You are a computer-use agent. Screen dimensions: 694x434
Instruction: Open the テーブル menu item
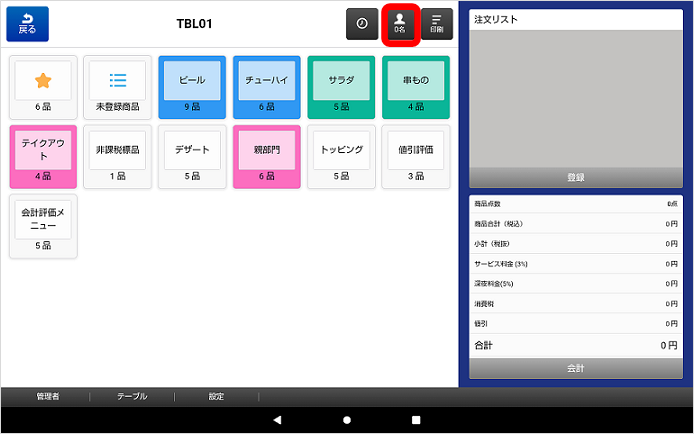(132, 397)
